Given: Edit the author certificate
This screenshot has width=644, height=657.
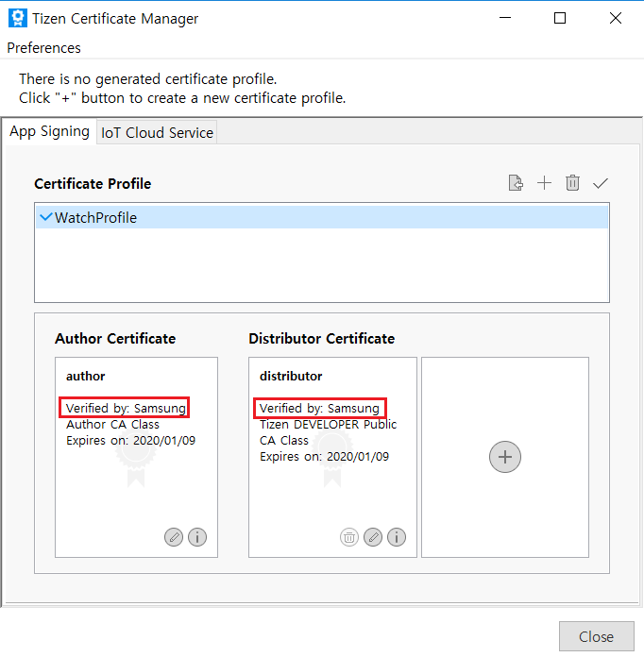Looking at the screenshot, I should coord(173,537).
